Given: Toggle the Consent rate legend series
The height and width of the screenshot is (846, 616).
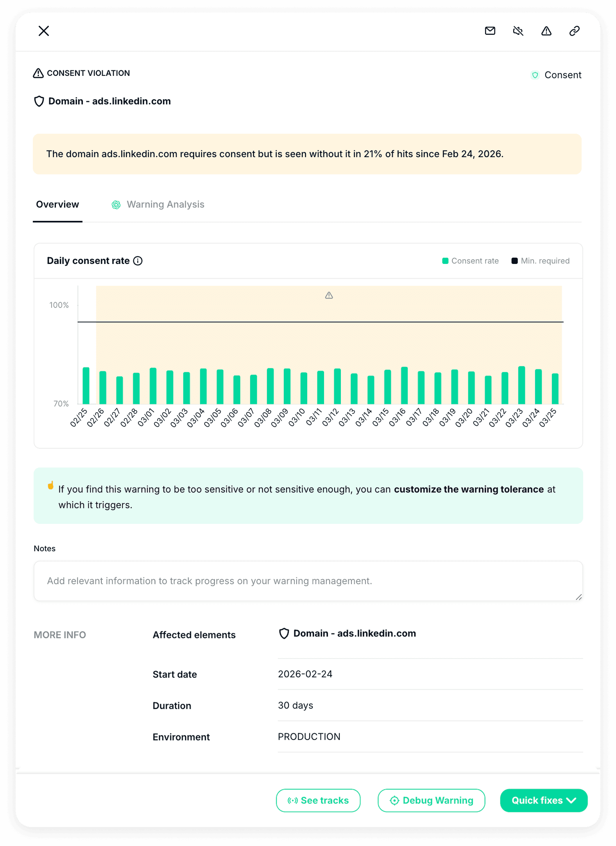Looking at the screenshot, I should pos(470,261).
